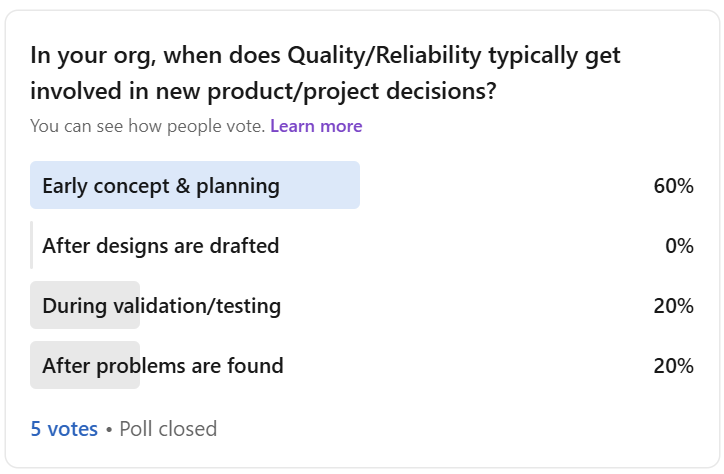Open the Learn more link
724x474 pixels.
click(316, 126)
